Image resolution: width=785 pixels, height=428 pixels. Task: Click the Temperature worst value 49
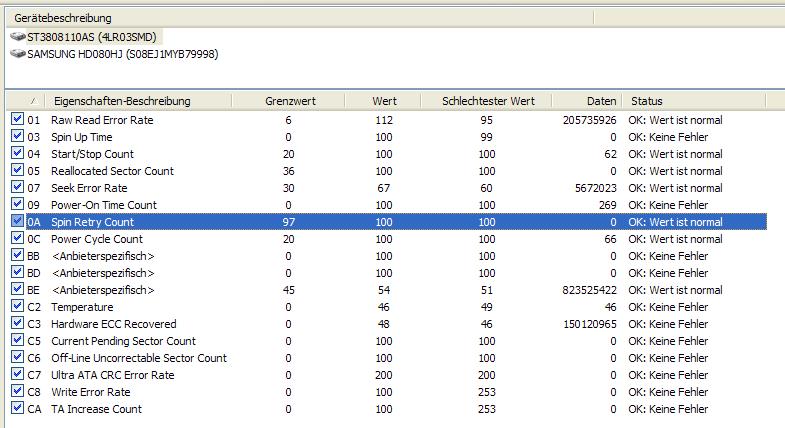487,307
